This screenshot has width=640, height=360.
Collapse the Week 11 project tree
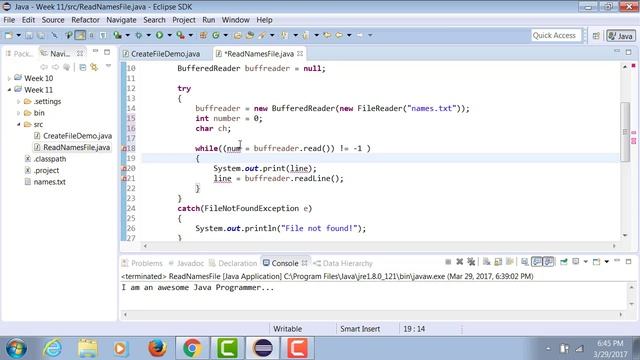tap(9, 90)
